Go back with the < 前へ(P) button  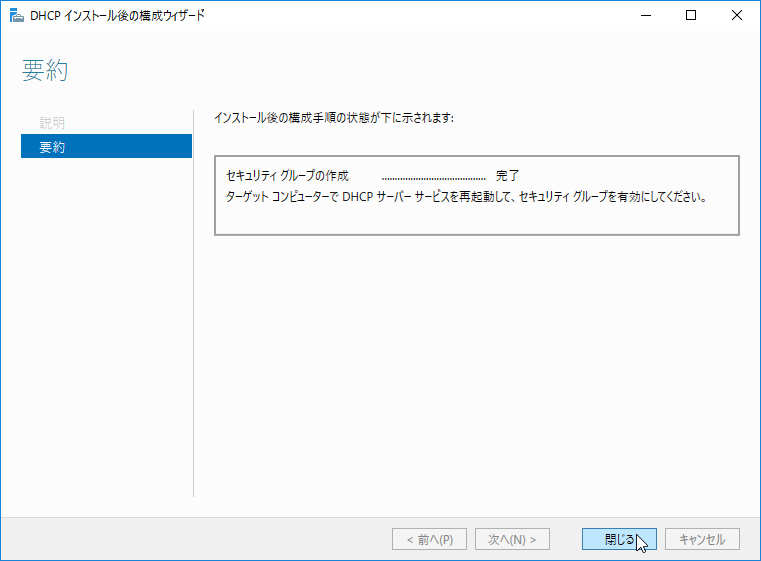(430, 539)
